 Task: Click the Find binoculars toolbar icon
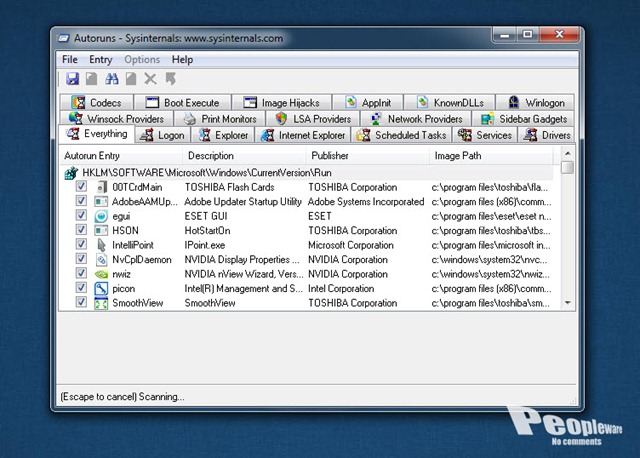pyautogui.click(x=111, y=79)
